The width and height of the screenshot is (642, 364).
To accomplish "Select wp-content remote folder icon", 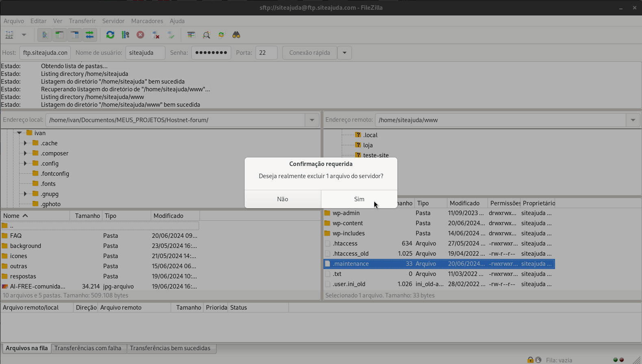I will tap(328, 223).
